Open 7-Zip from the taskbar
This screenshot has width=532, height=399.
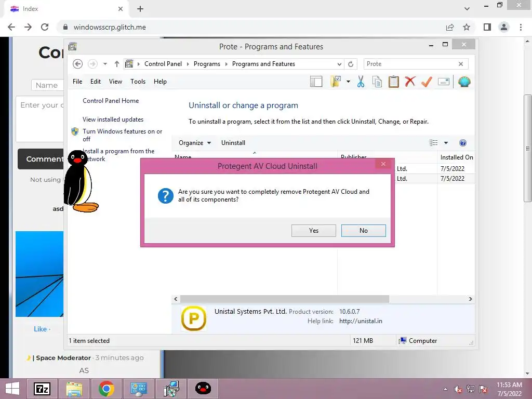pos(42,389)
